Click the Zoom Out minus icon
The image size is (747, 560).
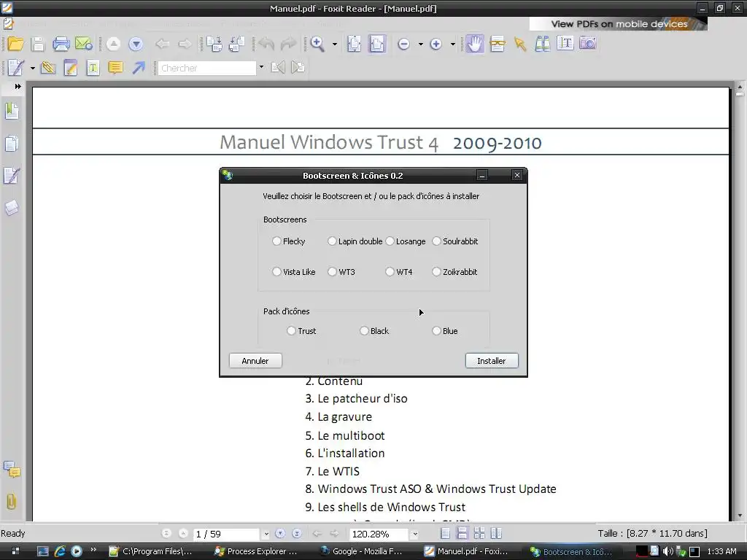coord(403,44)
